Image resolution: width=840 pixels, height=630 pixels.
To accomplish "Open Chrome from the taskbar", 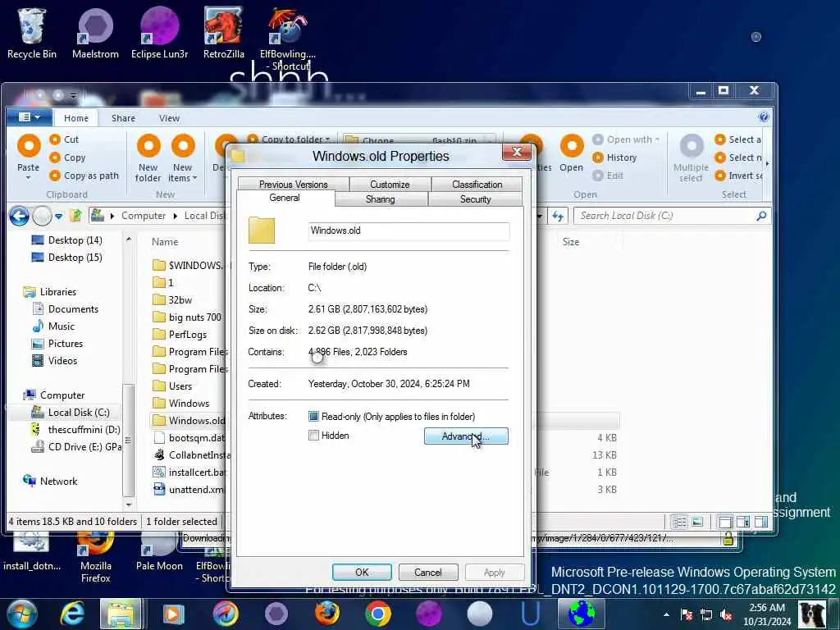I will click(377, 614).
